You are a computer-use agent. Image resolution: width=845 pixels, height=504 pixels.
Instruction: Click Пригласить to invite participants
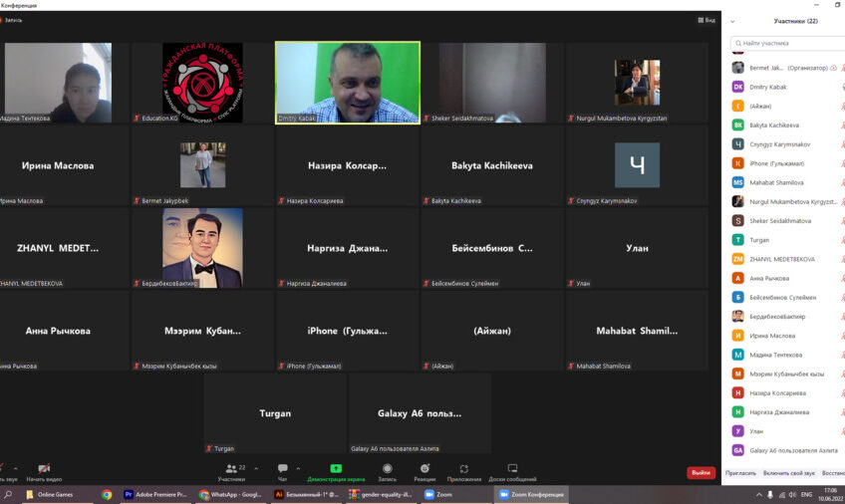click(x=740, y=472)
